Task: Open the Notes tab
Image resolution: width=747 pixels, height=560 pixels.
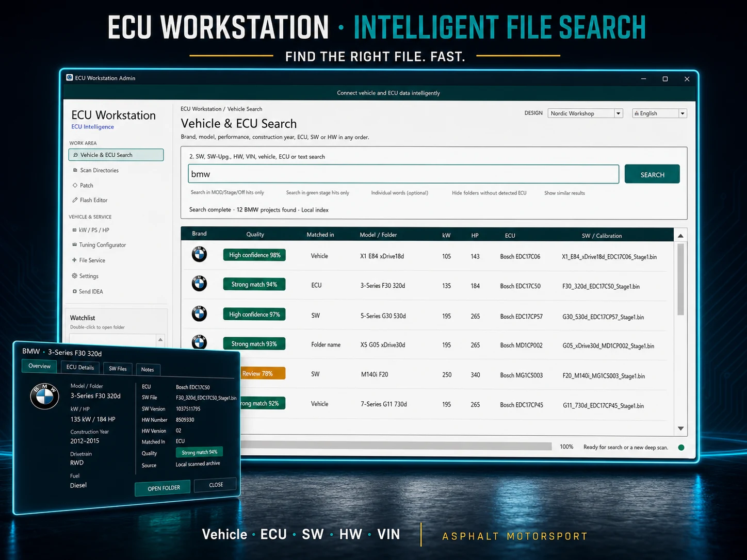Action: click(148, 369)
